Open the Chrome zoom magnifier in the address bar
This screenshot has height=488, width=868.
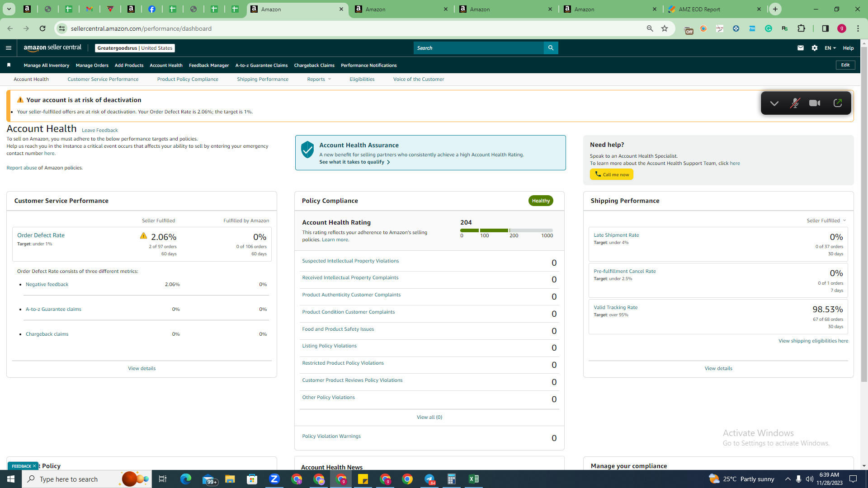(x=650, y=28)
